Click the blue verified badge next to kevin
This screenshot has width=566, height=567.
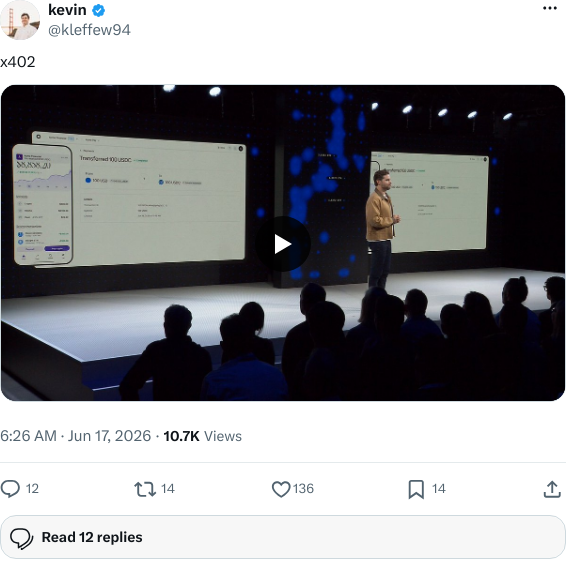tap(98, 10)
